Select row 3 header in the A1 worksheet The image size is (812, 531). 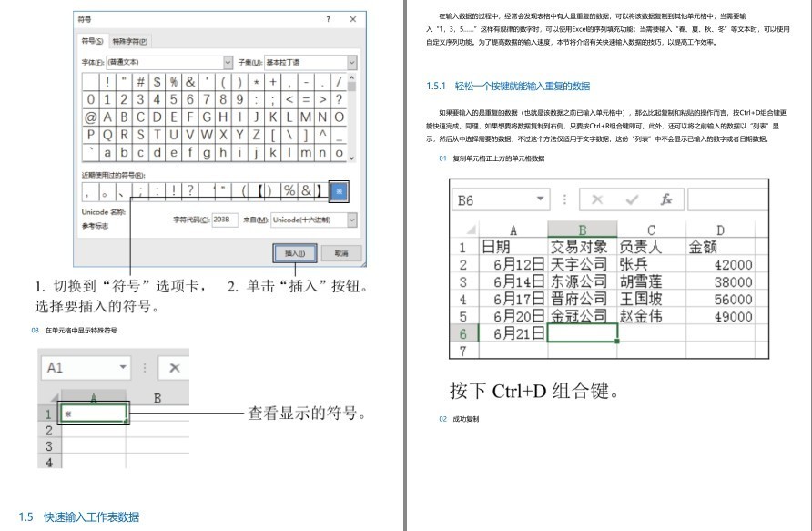[x=49, y=446]
